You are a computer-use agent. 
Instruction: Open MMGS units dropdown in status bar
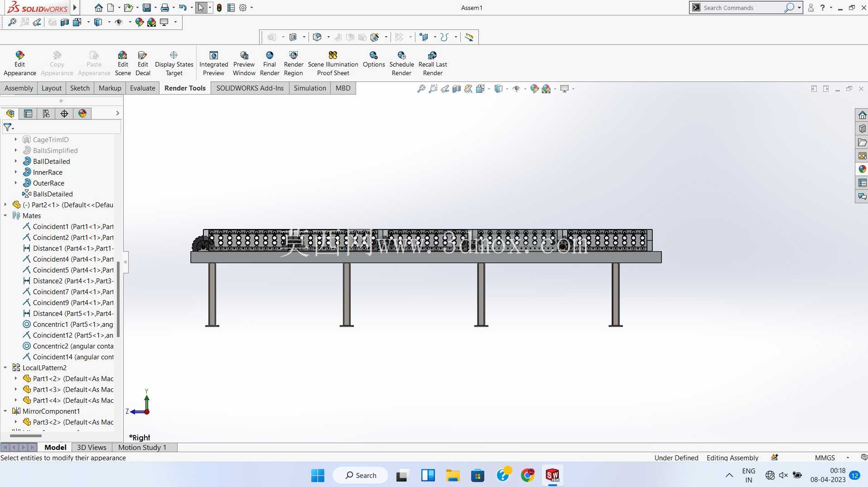point(848,458)
